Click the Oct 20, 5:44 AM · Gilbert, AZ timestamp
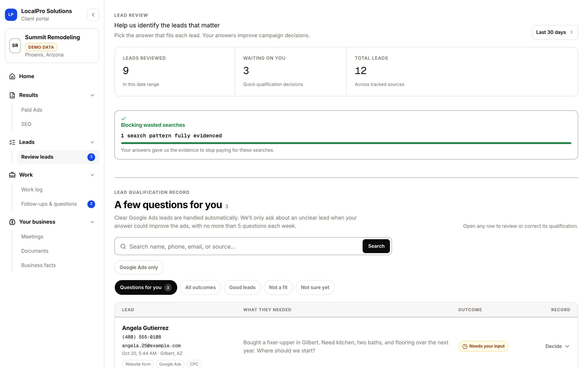 [x=152, y=353]
